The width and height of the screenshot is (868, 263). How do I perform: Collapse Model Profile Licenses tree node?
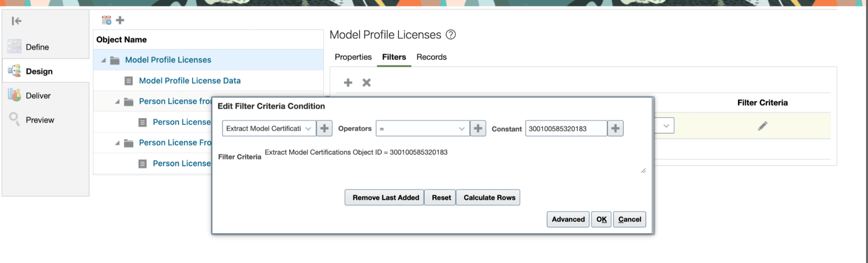click(x=103, y=60)
